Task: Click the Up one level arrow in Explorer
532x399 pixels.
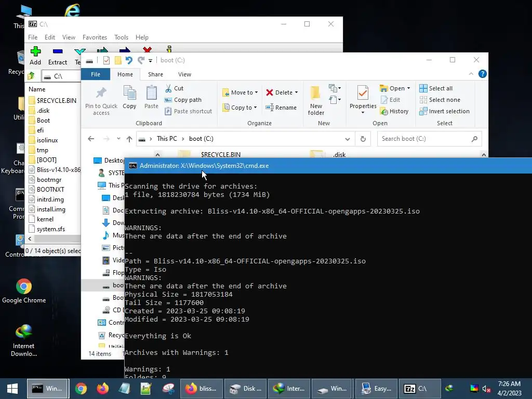Action: [x=129, y=139]
